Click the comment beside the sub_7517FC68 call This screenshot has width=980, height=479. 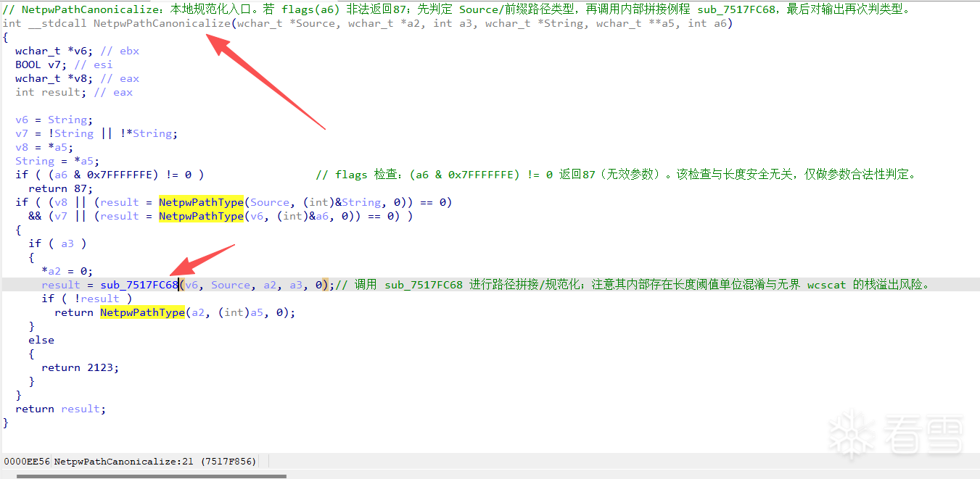click(x=633, y=285)
